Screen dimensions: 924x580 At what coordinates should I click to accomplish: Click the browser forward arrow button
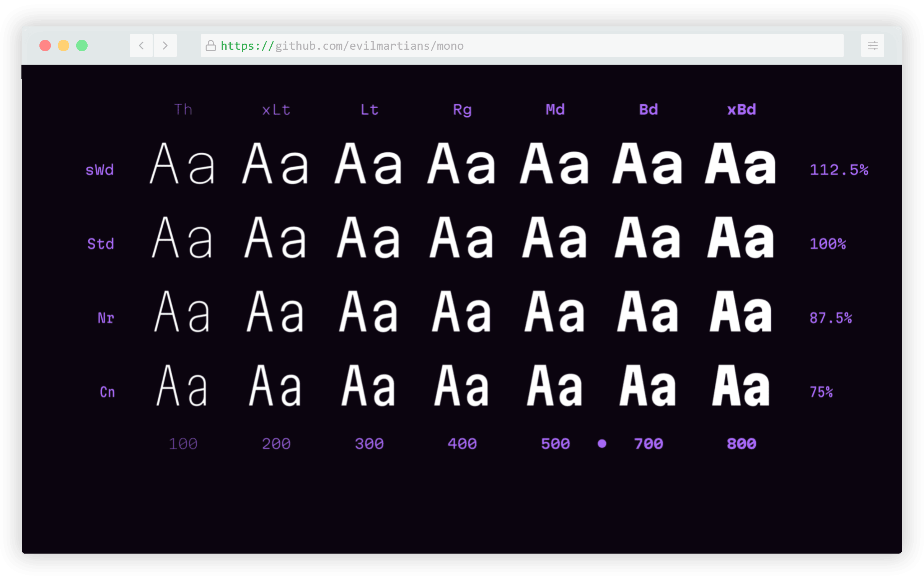point(165,46)
